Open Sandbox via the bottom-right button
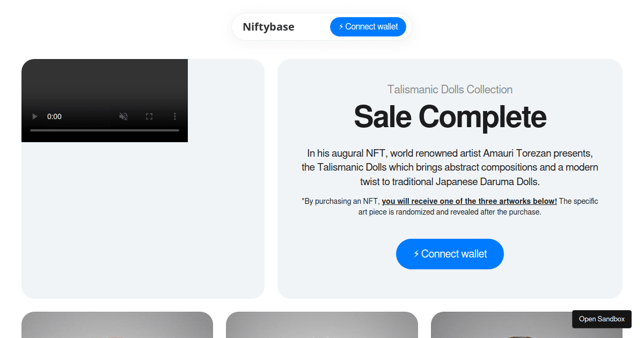 tap(601, 319)
